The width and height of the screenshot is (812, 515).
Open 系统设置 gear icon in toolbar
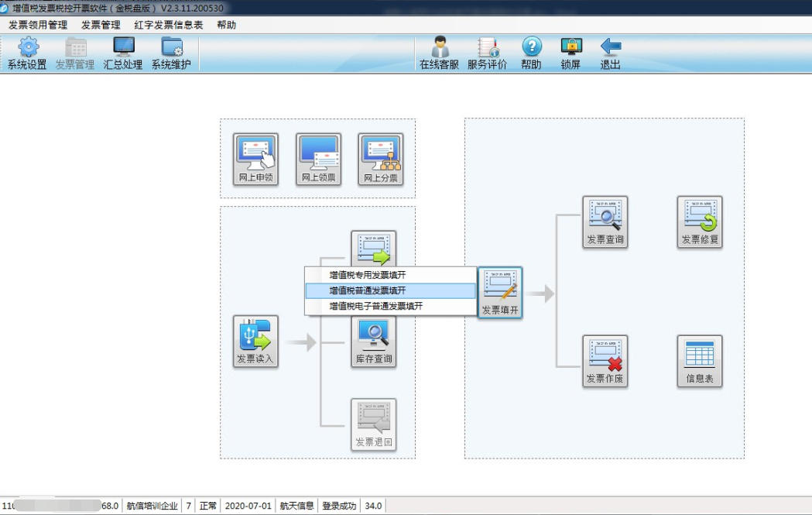pyautogui.click(x=27, y=53)
